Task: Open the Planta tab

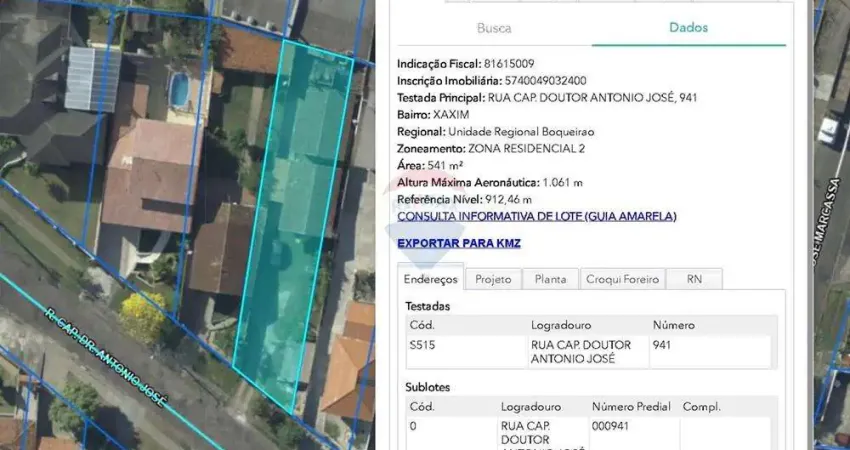Action: pos(550,279)
